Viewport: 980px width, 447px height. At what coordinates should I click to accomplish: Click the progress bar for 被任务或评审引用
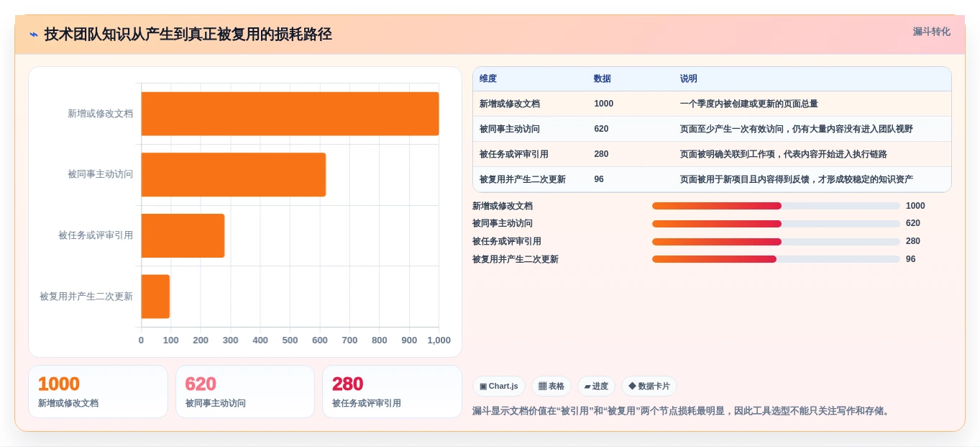pos(776,242)
